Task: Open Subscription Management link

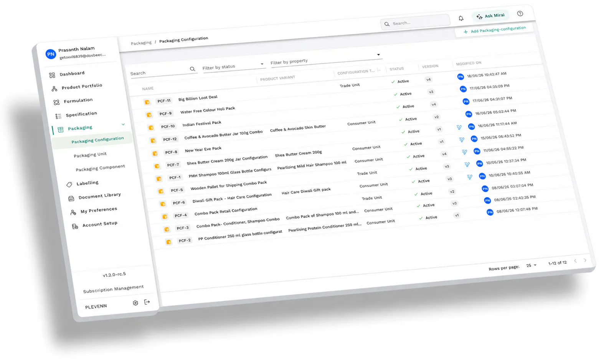Action: point(113,288)
